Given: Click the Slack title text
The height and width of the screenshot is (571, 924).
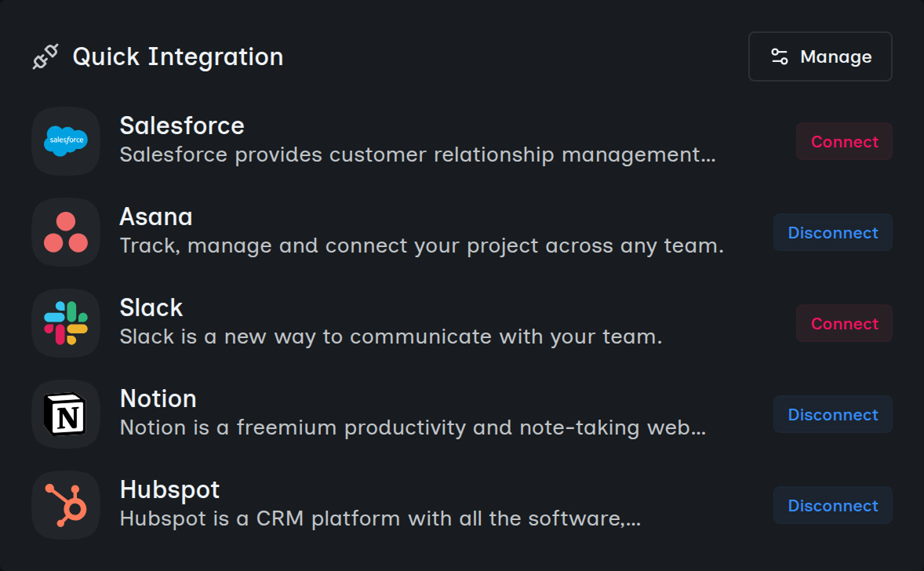Looking at the screenshot, I should tap(151, 307).
